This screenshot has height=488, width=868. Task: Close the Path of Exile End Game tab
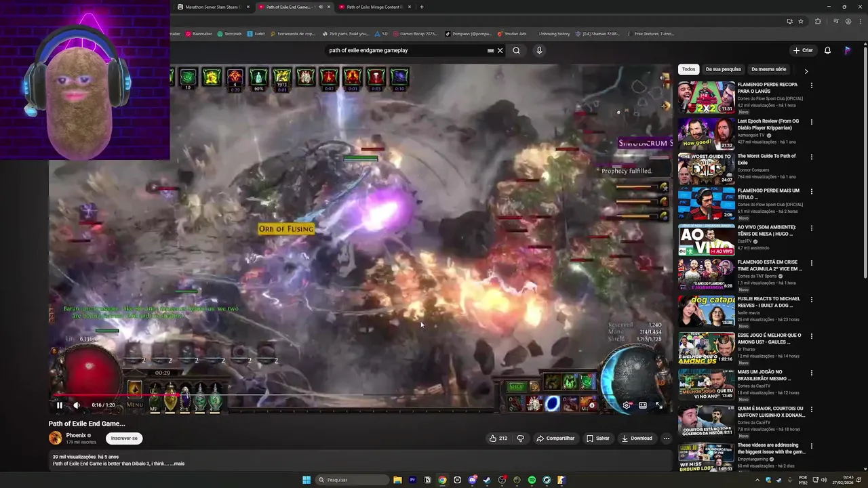(x=329, y=7)
